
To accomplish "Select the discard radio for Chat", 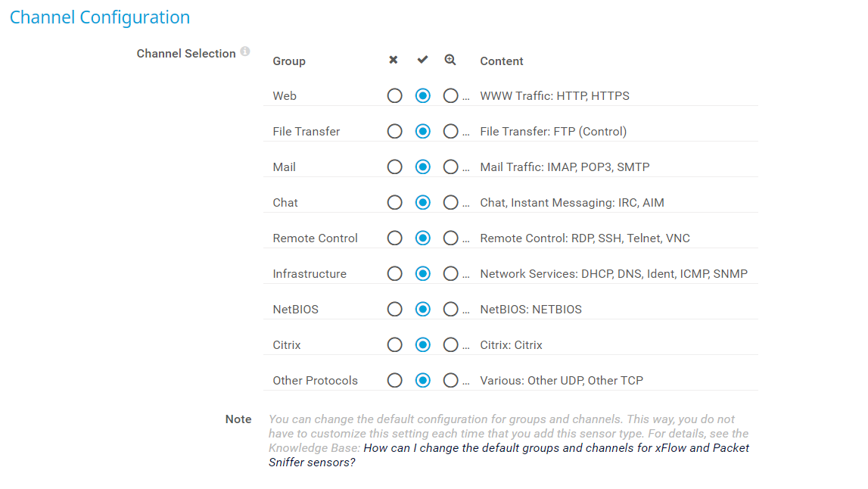I will tap(394, 202).
